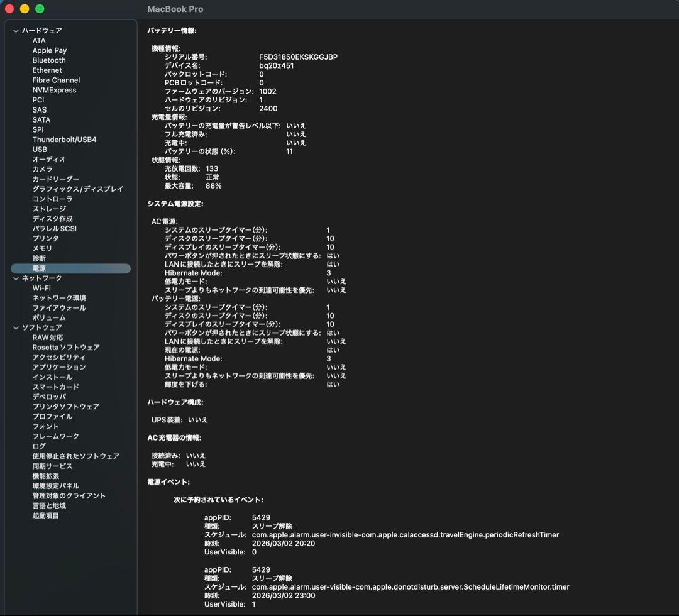The width and height of the screenshot is (679, 616).
Task: Open the ストレージ sidebar item
Action: coord(50,209)
